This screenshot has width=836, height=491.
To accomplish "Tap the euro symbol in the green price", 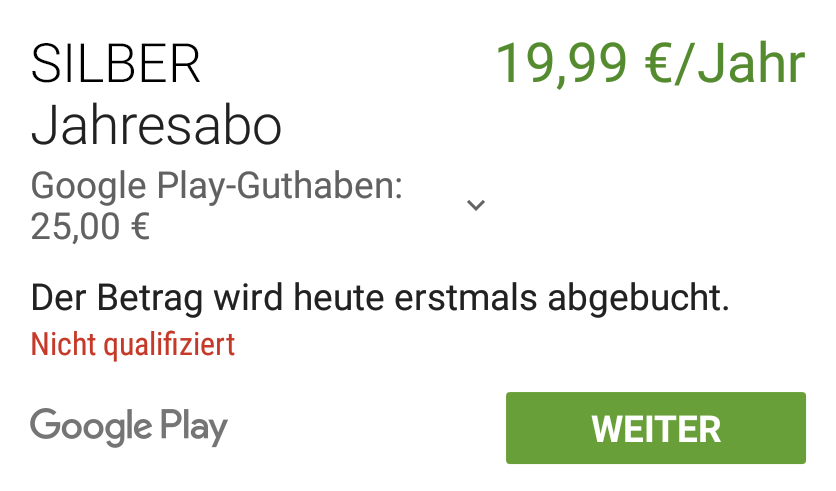I will [658, 64].
